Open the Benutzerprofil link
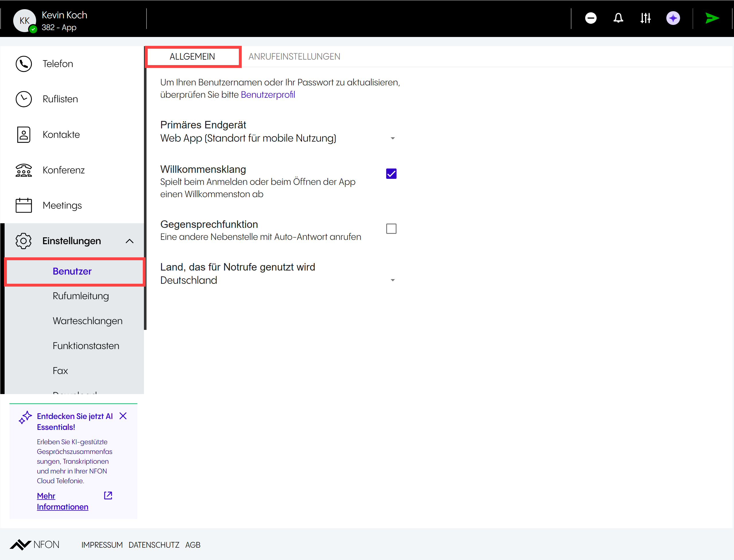Screen dimensions: 734x560 [x=268, y=95]
